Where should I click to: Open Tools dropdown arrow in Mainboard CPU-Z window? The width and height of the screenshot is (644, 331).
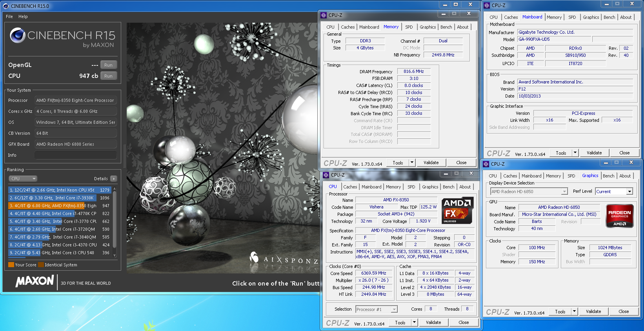coord(575,153)
